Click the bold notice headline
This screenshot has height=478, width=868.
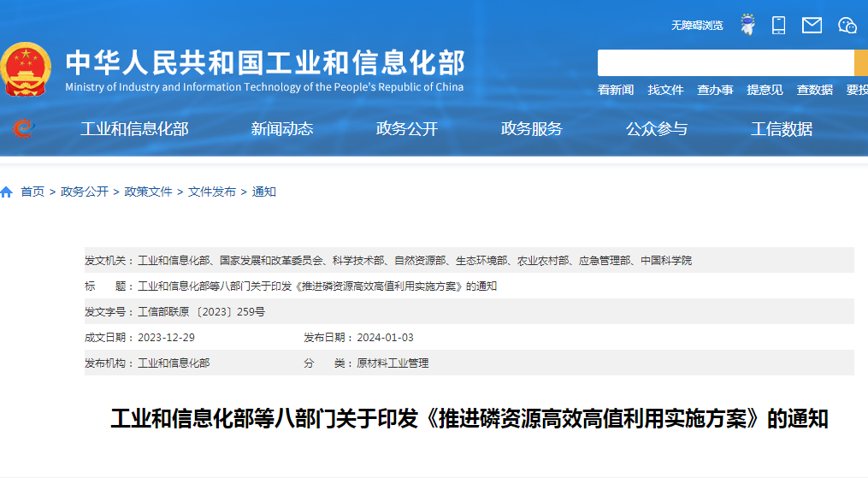click(469, 419)
